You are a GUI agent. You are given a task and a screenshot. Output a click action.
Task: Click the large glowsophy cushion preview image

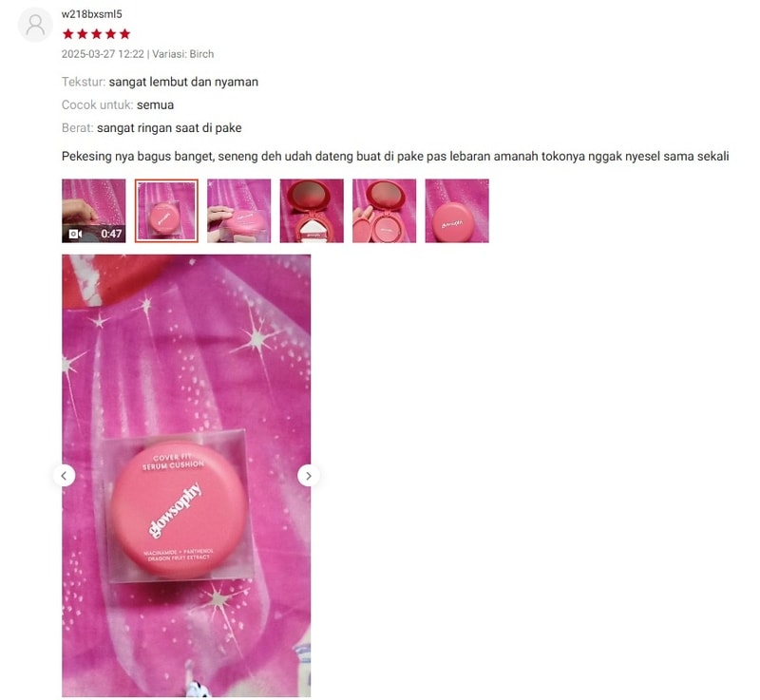coord(186,476)
